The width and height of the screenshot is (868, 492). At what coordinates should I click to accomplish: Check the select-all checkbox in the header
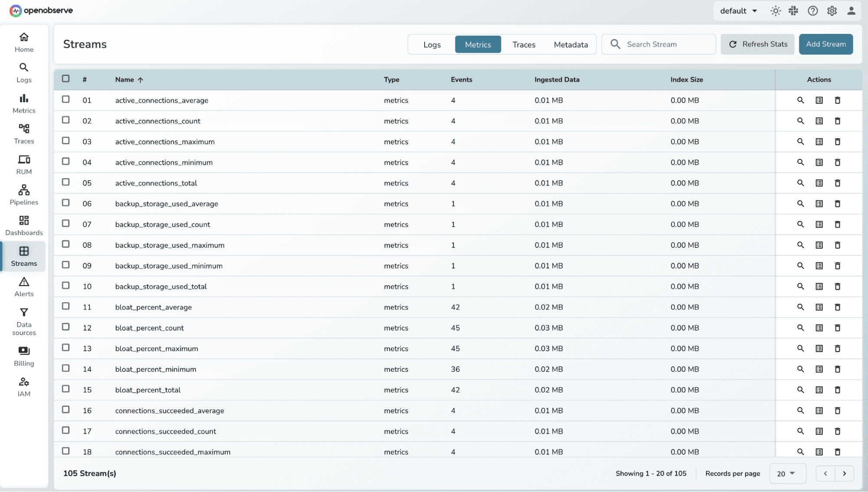[66, 78]
